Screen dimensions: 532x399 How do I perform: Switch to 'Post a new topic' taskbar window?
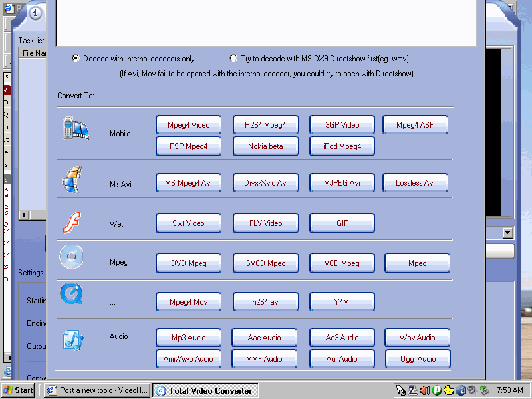click(x=97, y=390)
